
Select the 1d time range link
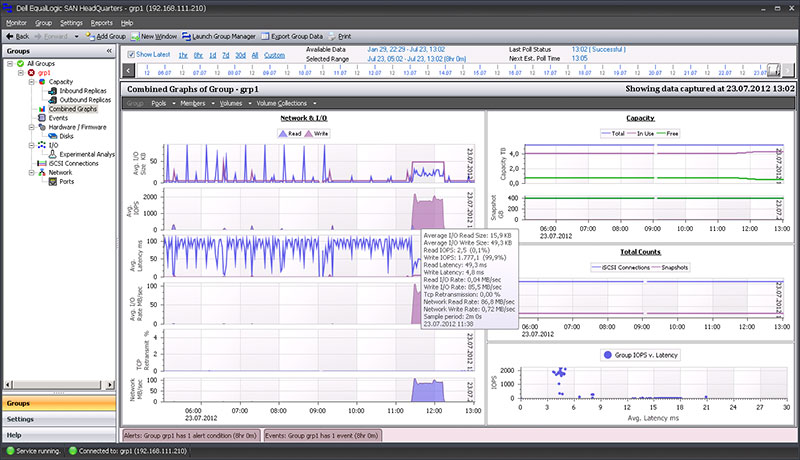click(x=212, y=55)
